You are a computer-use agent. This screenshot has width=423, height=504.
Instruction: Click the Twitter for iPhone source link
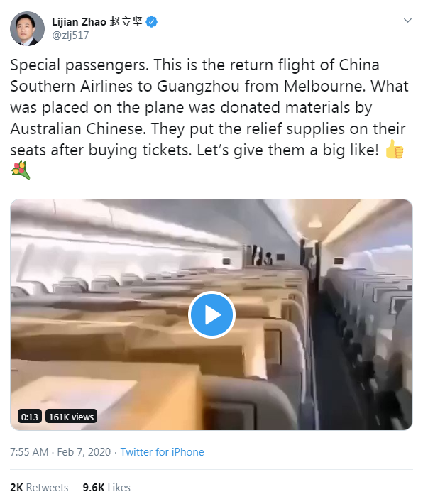[x=162, y=452]
